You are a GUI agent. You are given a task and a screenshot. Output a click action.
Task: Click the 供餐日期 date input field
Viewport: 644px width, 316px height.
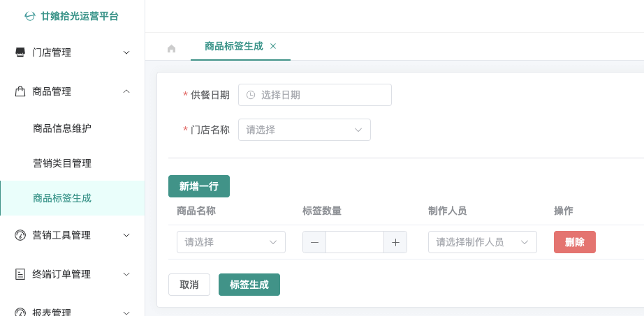[314, 95]
